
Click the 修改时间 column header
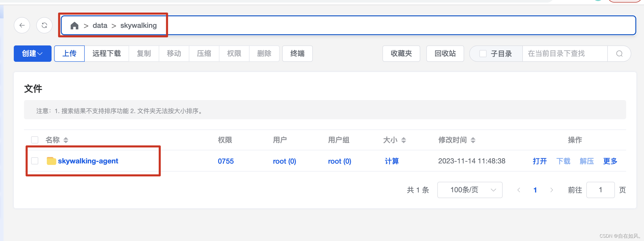coord(453,140)
